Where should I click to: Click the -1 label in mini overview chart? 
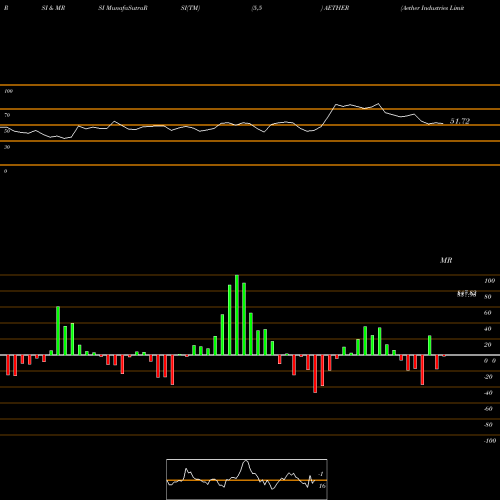tap(321, 474)
